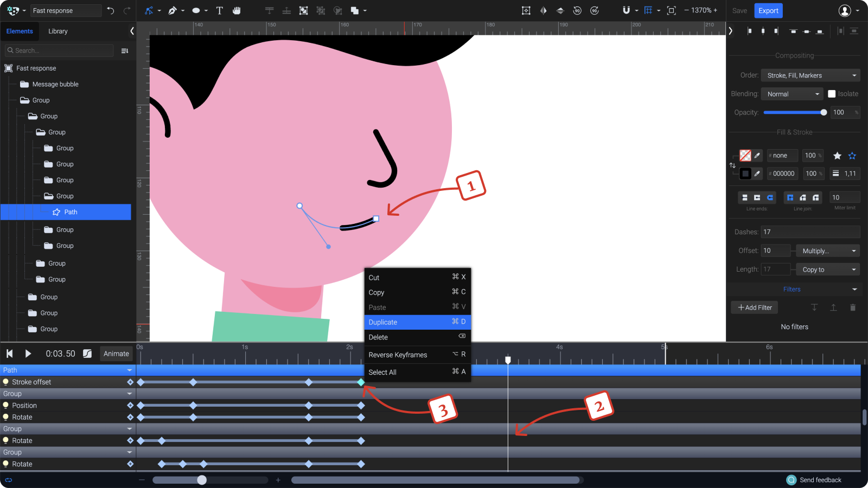Screen dimensions: 868x488
Task: Open the Blending mode dropdown showing Normal
Action: (792, 93)
